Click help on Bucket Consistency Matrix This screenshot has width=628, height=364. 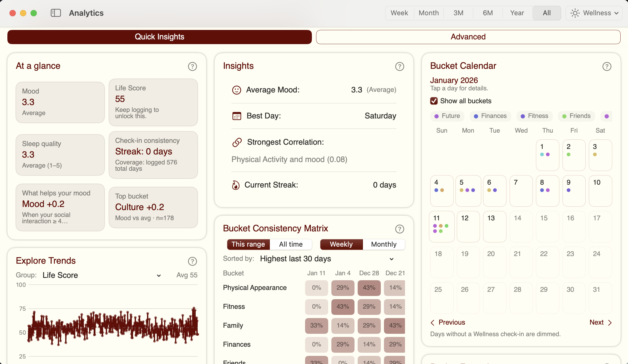(x=399, y=229)
